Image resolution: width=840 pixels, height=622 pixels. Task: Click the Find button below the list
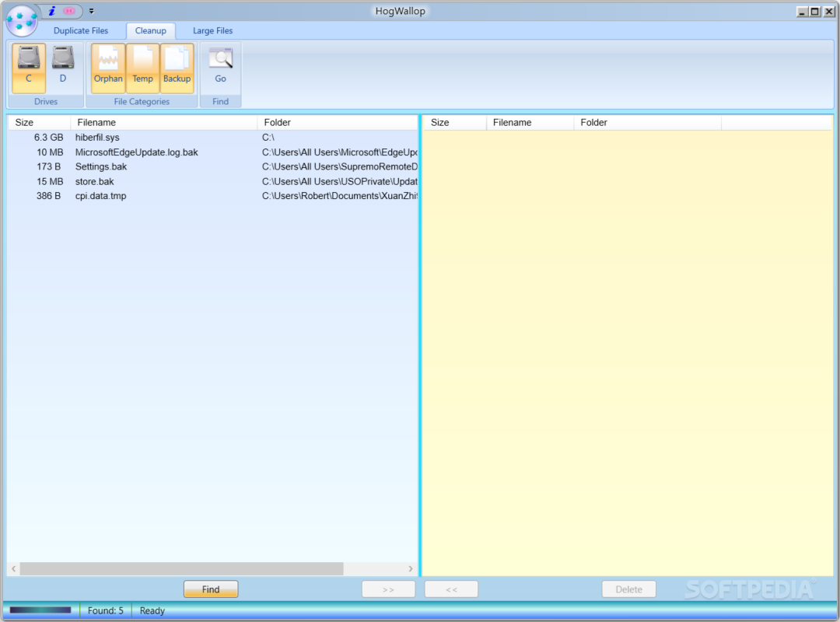pyautogui.click(x=211, y=589)
